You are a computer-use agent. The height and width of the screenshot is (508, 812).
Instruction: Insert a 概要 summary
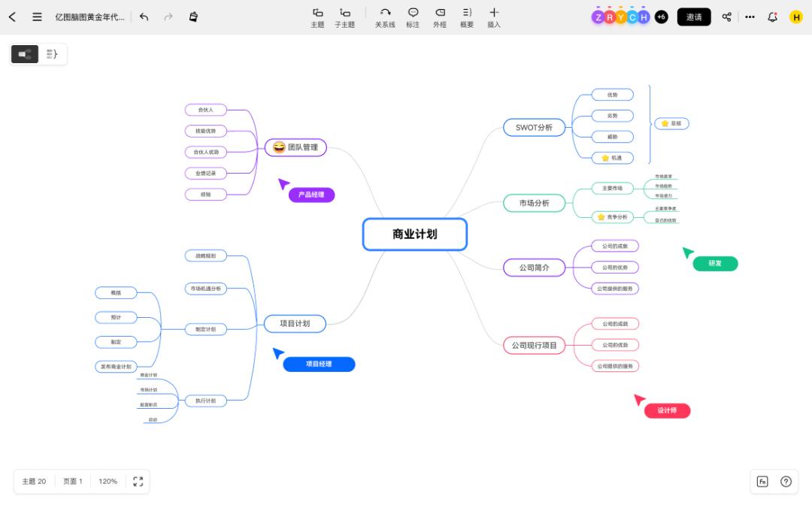click(467, 17)
